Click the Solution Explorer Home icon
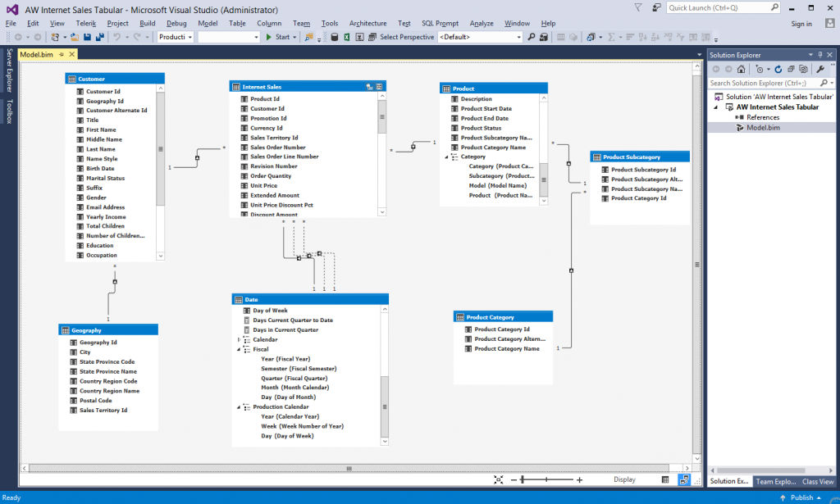 pyautogui.click(x=741, y=69)
